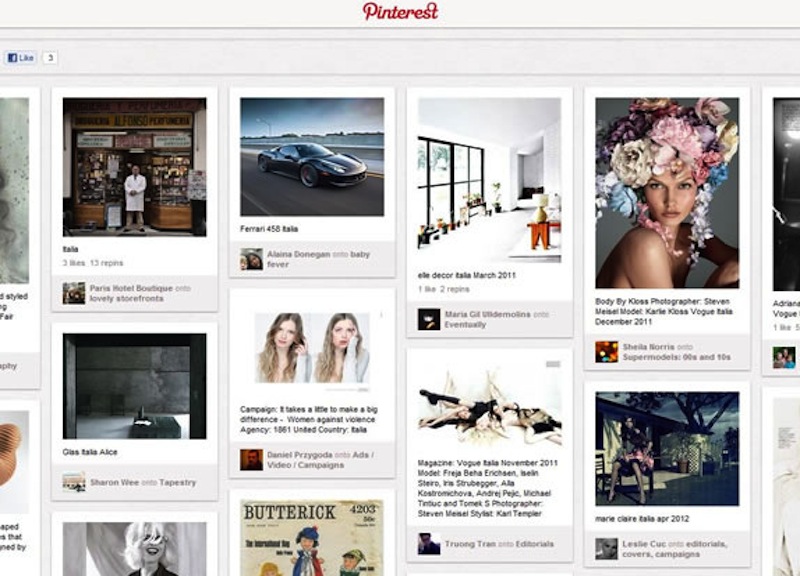Open Alaina Donegan's profile picture
The width and height of the screenshot is (800, 576).
click(252, 259)
